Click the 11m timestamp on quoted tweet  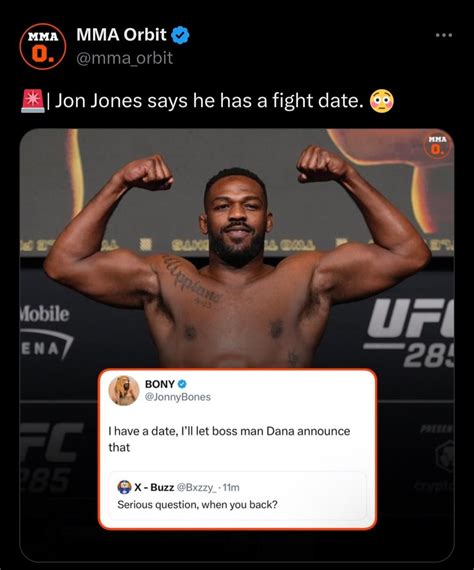click(x=231, y=487)
